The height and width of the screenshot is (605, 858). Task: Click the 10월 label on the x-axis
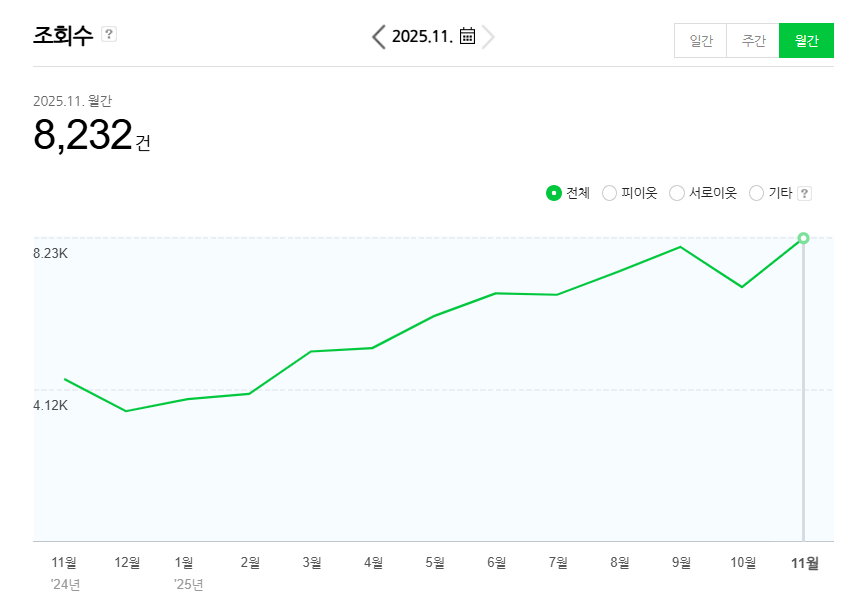tap(743, 563)
